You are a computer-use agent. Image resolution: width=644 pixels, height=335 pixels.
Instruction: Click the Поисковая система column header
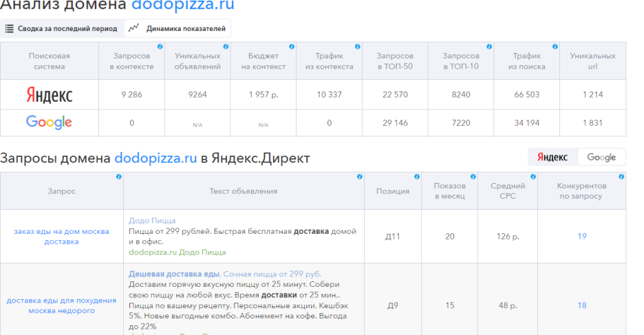[50, 61]
